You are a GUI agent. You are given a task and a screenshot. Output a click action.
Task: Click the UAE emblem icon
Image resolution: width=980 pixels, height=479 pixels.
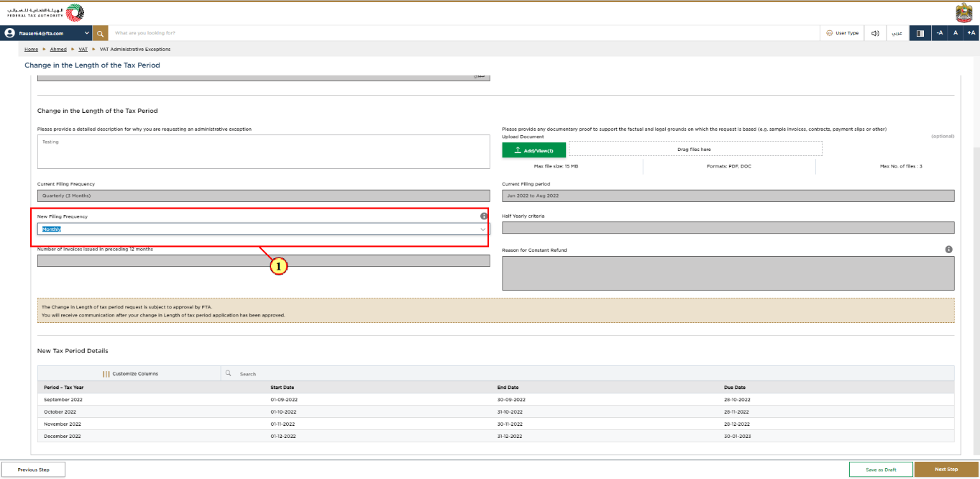pyautogui.click(x=963, y=12)
